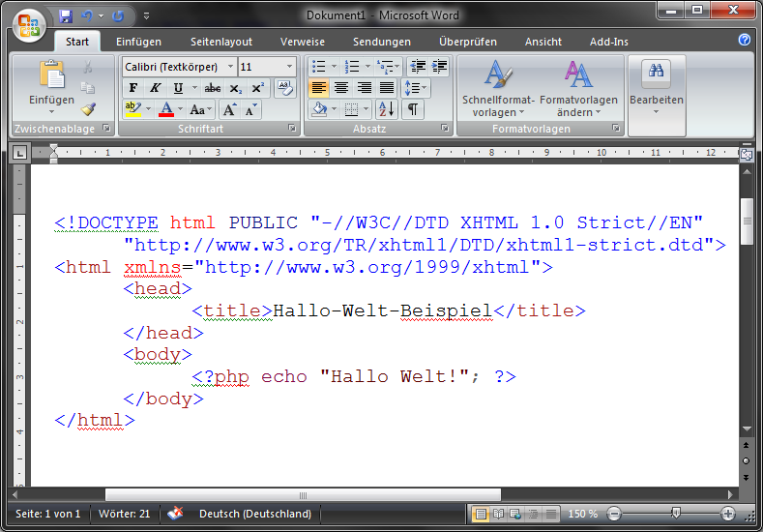Copy selection to clipboard
This screenshot has height=532, width=763.
pos(88,88)
